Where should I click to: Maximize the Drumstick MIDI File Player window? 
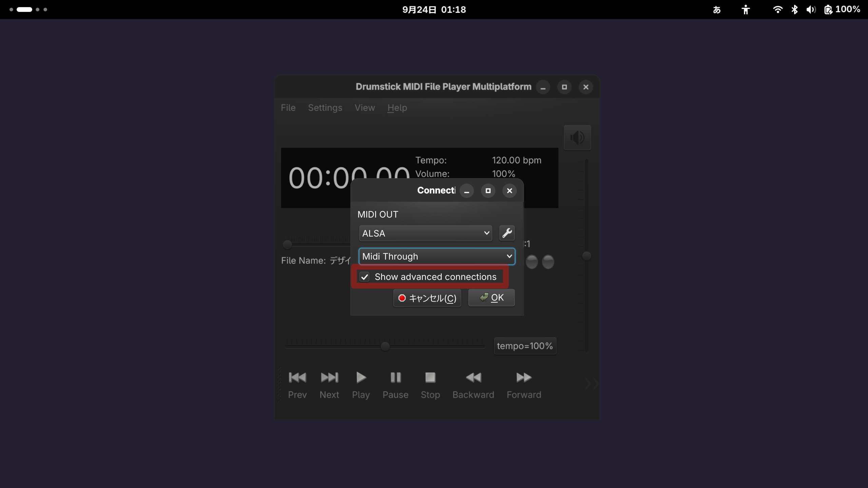click(x=564, y=87)
